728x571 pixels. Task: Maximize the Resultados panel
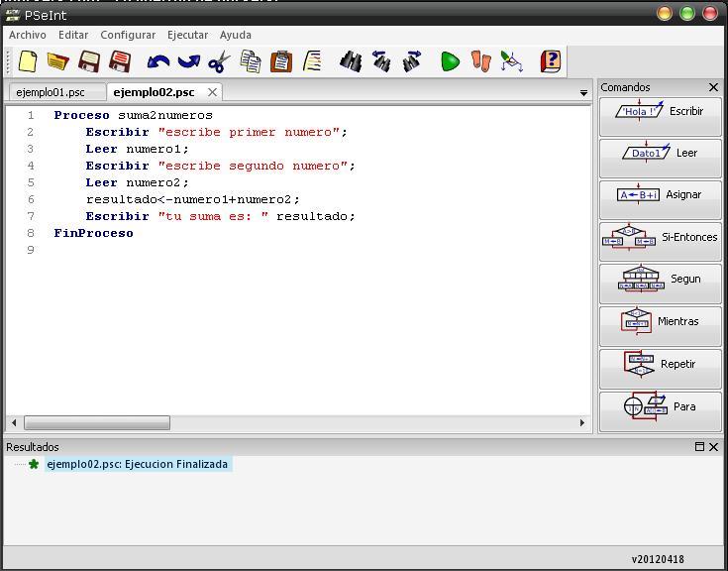(699, 447)
